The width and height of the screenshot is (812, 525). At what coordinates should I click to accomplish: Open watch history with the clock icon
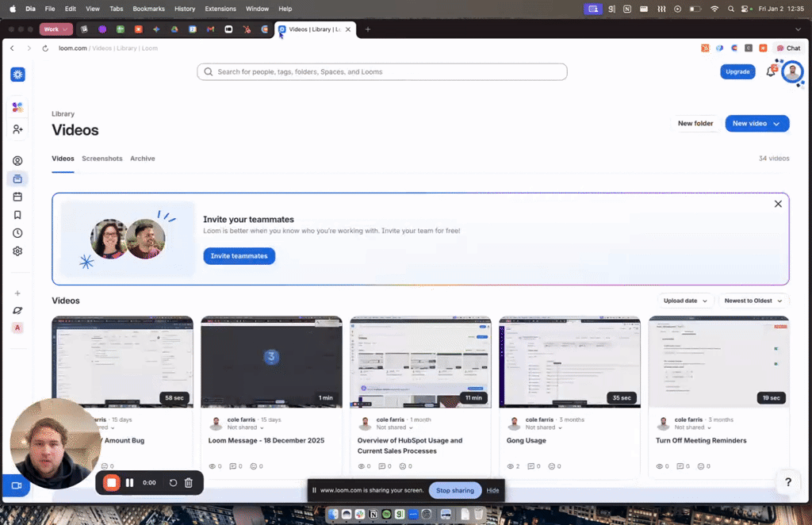pos(17,232)
